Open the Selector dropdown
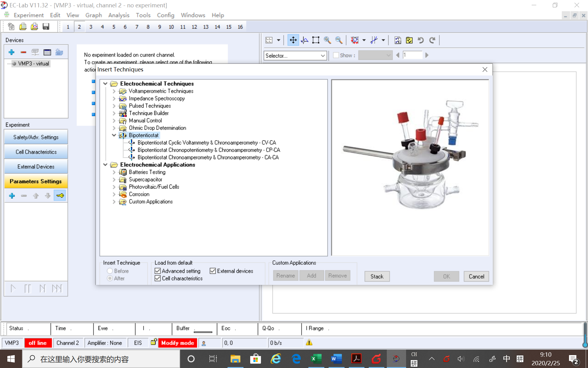Viewport: 588px width, 368px height. pos(323,56)
